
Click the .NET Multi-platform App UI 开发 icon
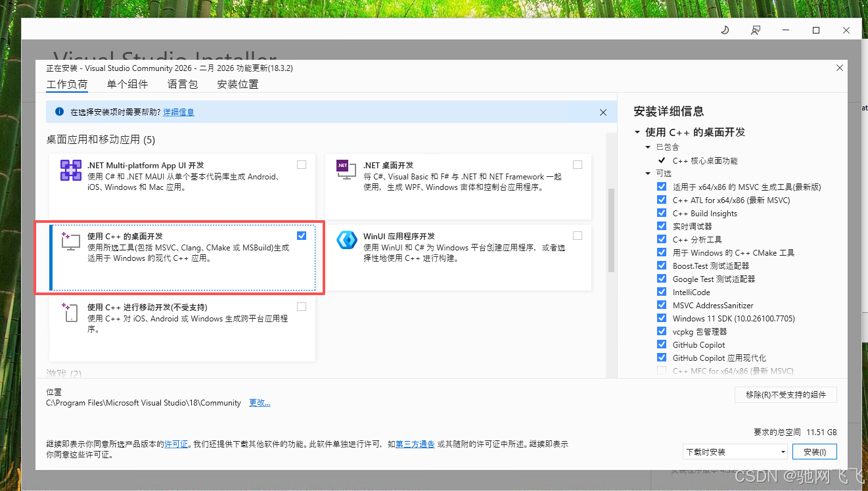[70, 170]
